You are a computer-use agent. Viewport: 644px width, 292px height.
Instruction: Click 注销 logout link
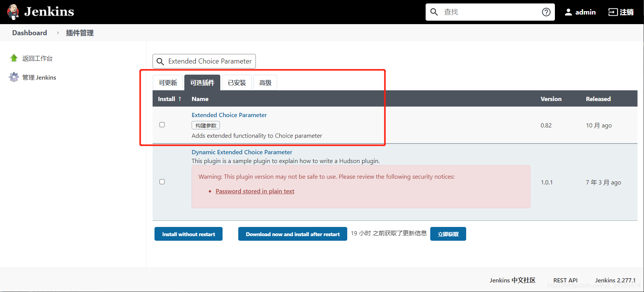626,12
